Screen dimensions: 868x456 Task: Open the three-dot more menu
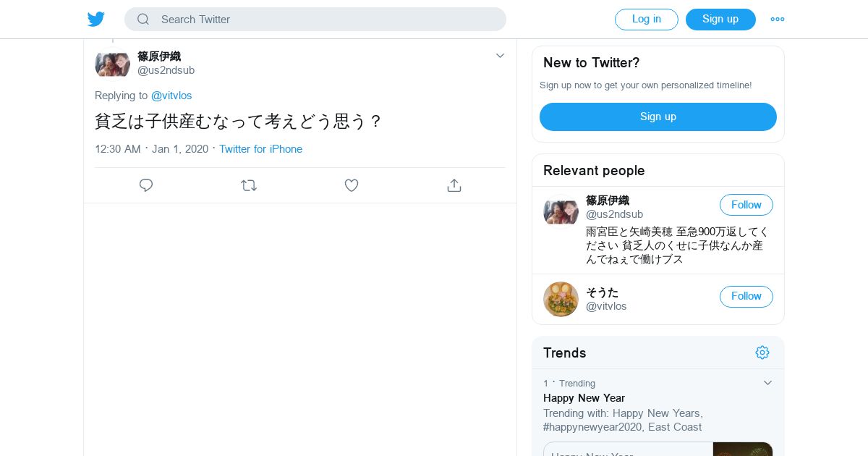[x=778, y=20]
